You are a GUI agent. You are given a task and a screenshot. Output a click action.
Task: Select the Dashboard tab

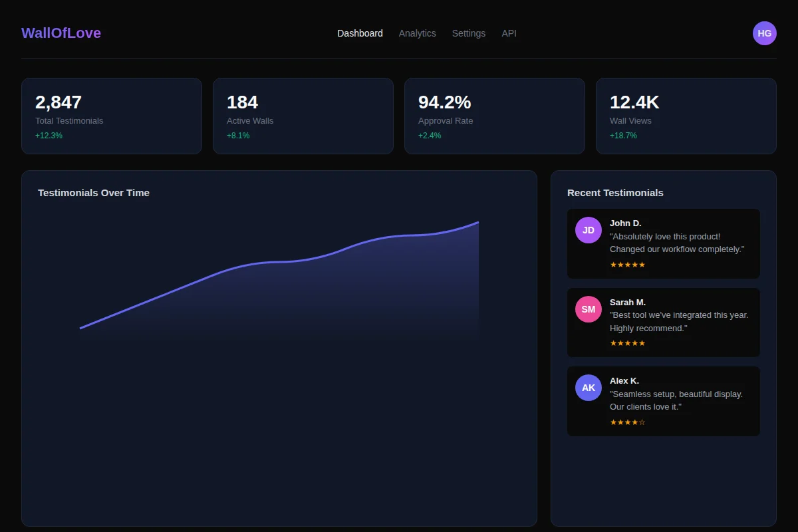point(360,33)
